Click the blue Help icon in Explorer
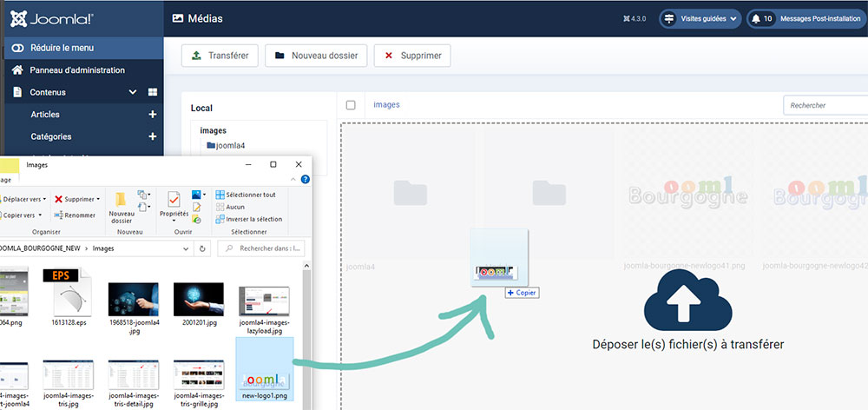 305,180
